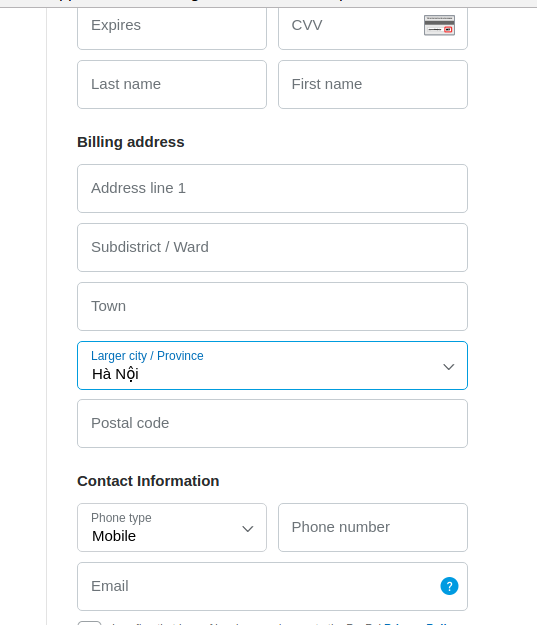This screenshot has height=625, width=537.
Task: Open the Hà Nội province dropdown
Action: point(272,366)
